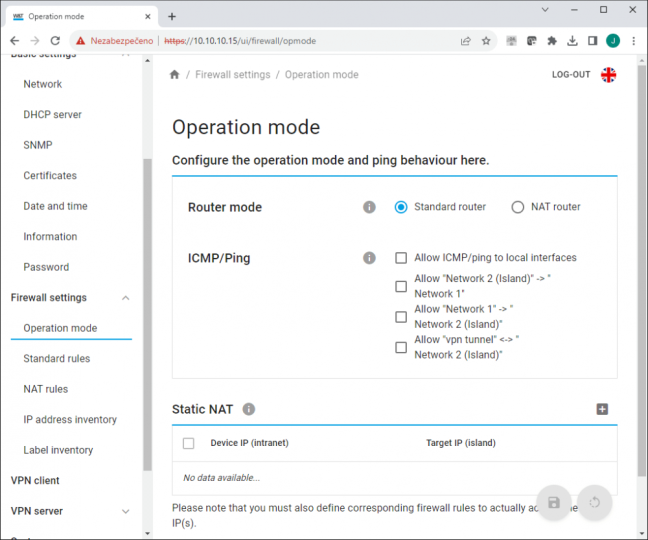Click the home icon in breadcrumb
This screenshot has height=540, width=648.
(x=174, y=74)
